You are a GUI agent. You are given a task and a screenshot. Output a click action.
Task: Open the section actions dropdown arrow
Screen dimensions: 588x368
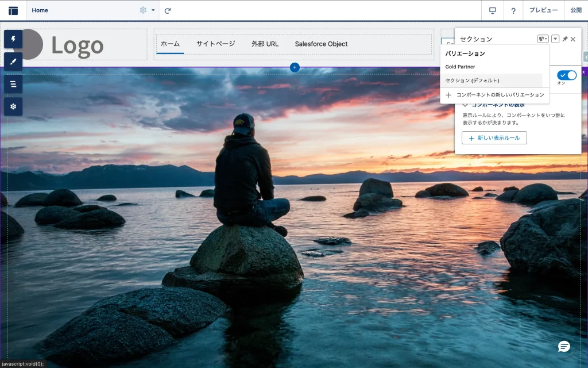[x=555, y=39]
